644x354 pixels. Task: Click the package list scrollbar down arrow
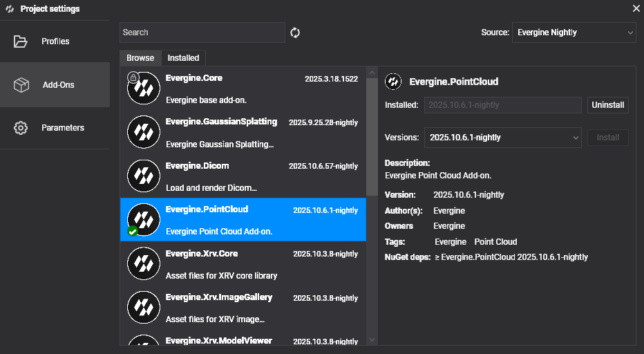(372, 339)
